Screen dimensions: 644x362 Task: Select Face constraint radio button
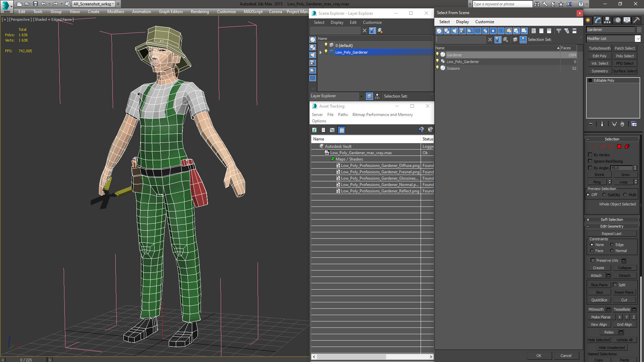[592, 251]
